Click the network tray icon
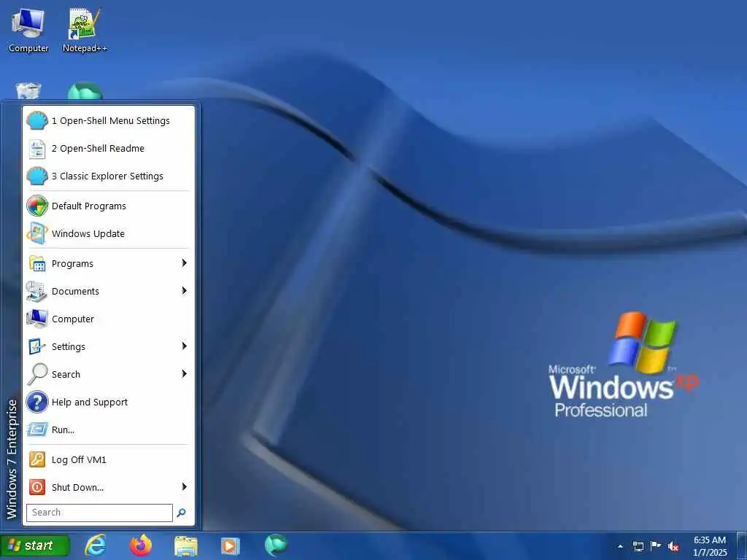 638,546
